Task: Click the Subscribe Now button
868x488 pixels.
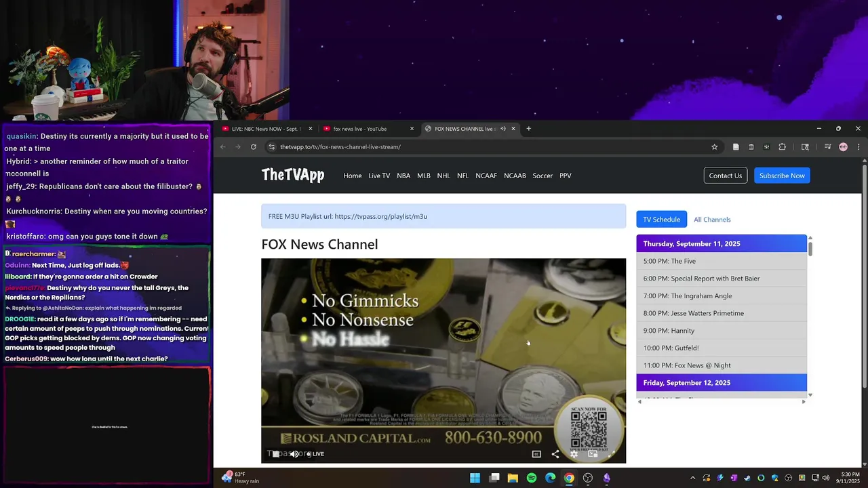Action: (782, 176)
